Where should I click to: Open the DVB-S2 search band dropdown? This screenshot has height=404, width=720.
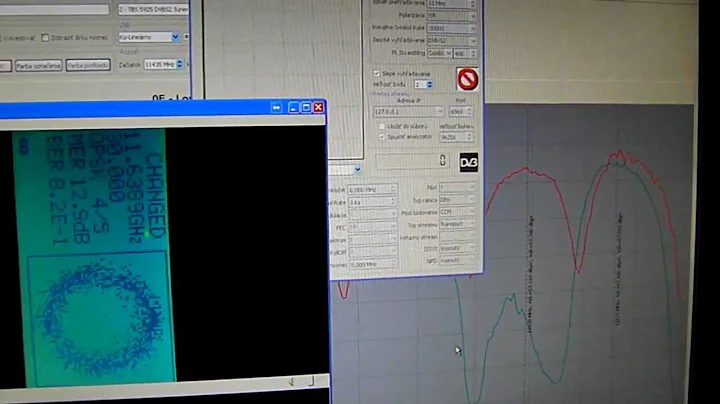[452, 41]
